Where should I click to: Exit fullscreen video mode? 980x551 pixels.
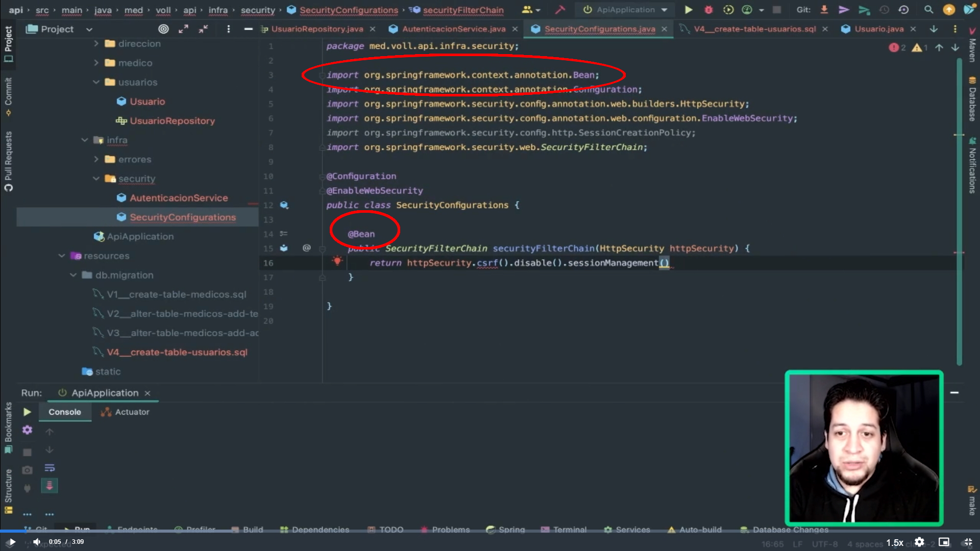(967, 542)
